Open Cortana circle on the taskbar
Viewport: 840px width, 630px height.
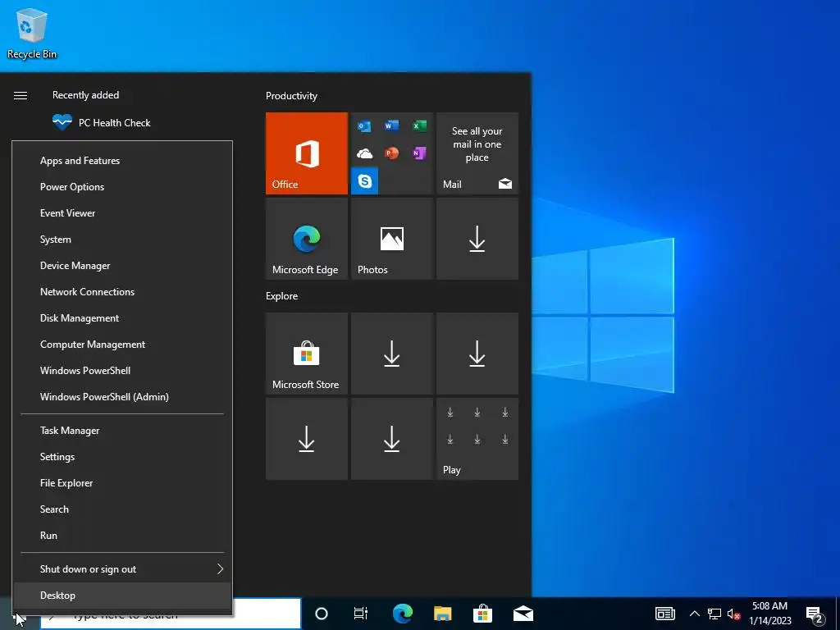coord(322,614)
